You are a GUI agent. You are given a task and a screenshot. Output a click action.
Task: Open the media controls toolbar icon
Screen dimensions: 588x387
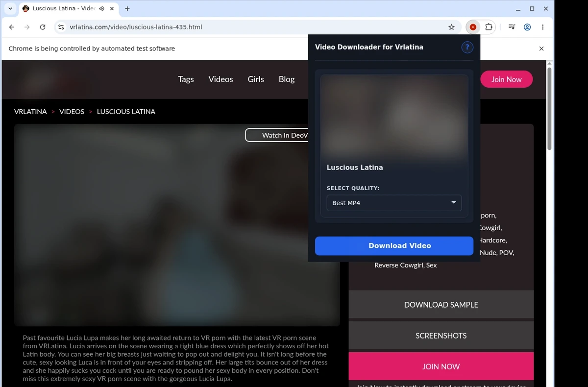[512, 27]
